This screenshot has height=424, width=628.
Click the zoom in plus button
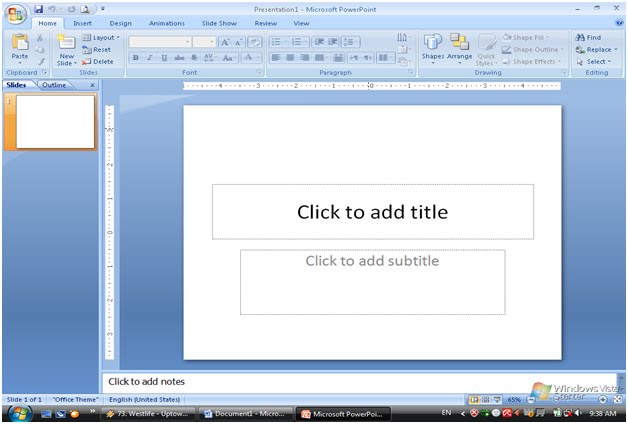click(602, 400)
